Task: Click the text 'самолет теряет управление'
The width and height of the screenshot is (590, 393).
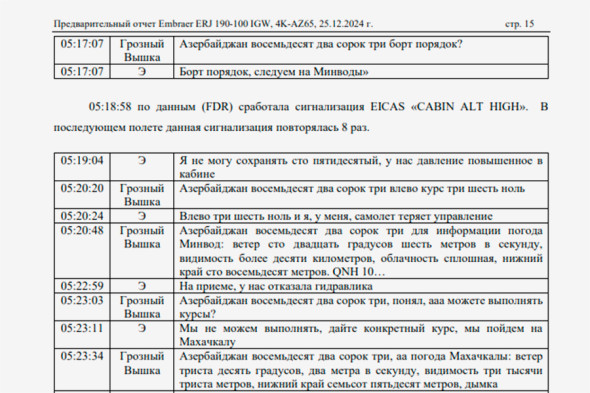Action: coord(423,216)
